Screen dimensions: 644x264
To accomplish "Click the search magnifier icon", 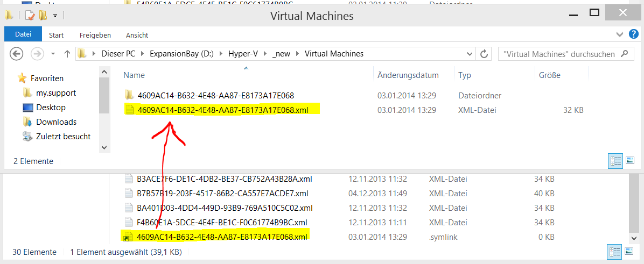I will tap(625, 54).
